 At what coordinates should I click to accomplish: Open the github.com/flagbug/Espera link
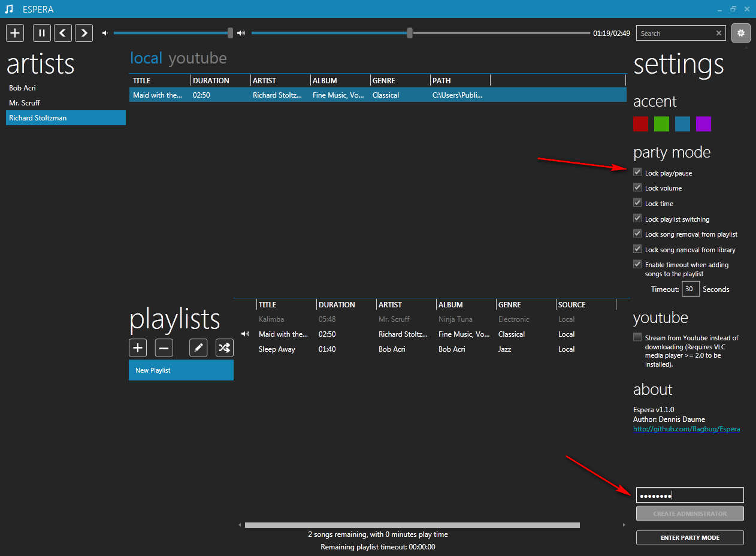[687, 429]
